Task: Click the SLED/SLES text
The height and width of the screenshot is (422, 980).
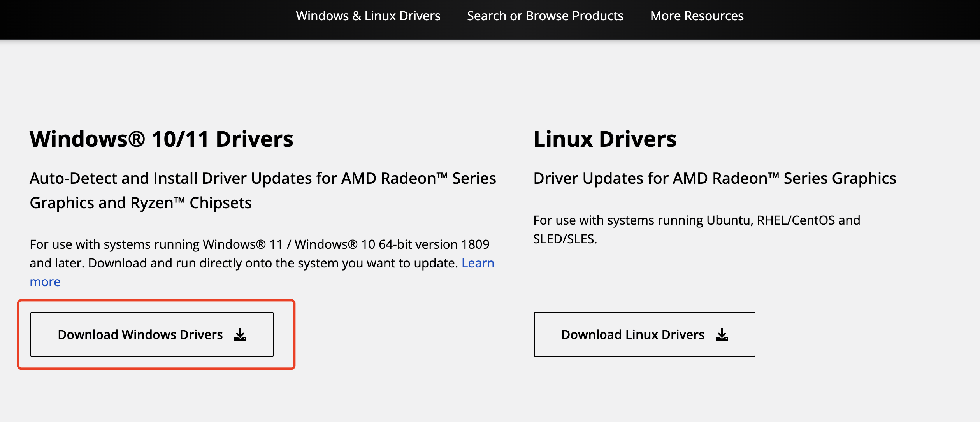Action: pos(565,239)
